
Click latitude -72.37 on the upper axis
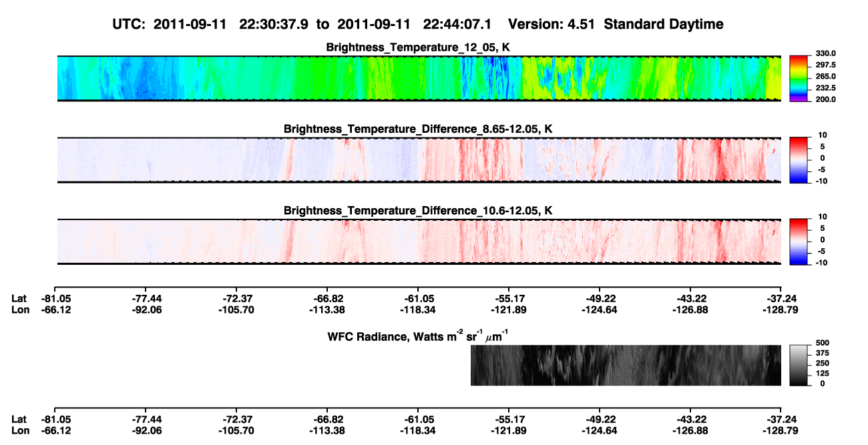coord(238,298)
